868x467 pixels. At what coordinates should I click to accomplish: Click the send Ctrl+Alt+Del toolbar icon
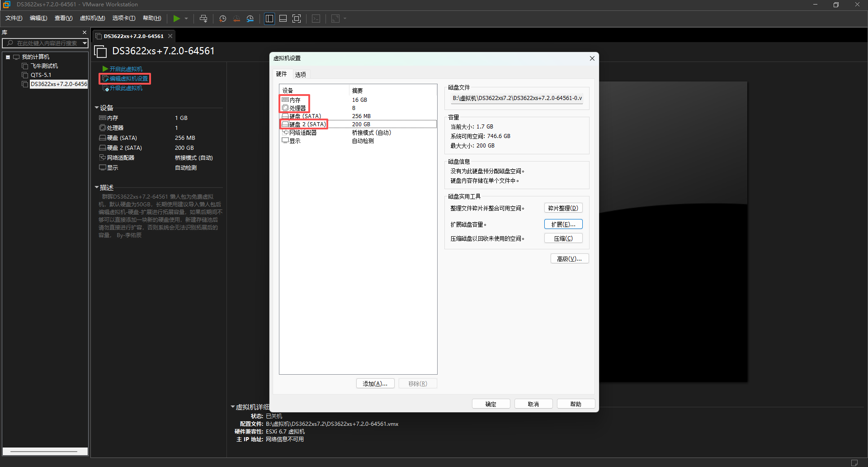pos(203,19)
